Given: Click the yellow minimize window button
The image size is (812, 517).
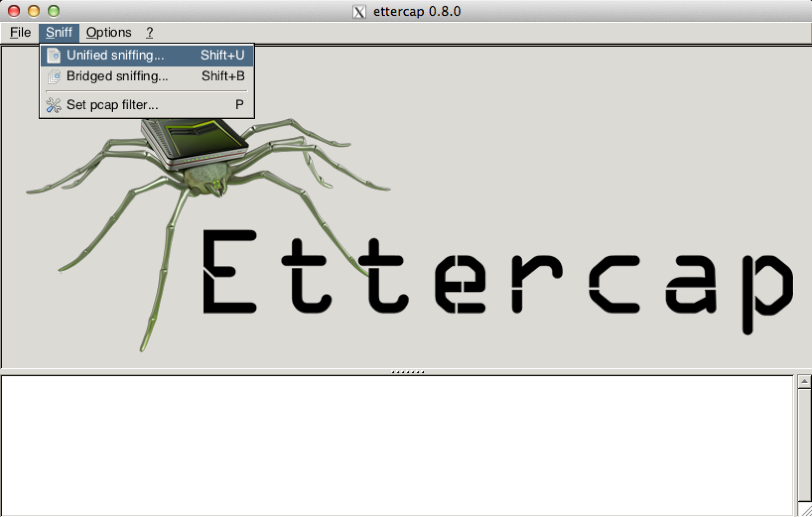Looking at the screenshot, I should (34, 11).
